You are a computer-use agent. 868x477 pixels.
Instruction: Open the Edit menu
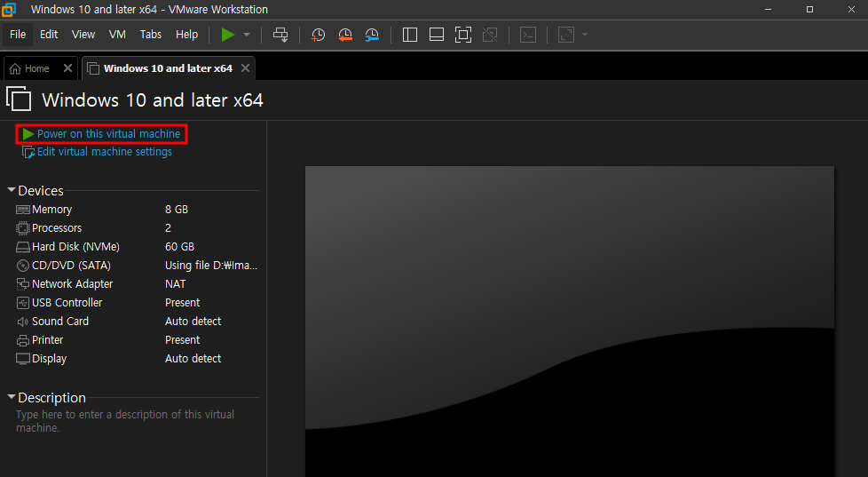pyautogui.click(x=49, y=35)
